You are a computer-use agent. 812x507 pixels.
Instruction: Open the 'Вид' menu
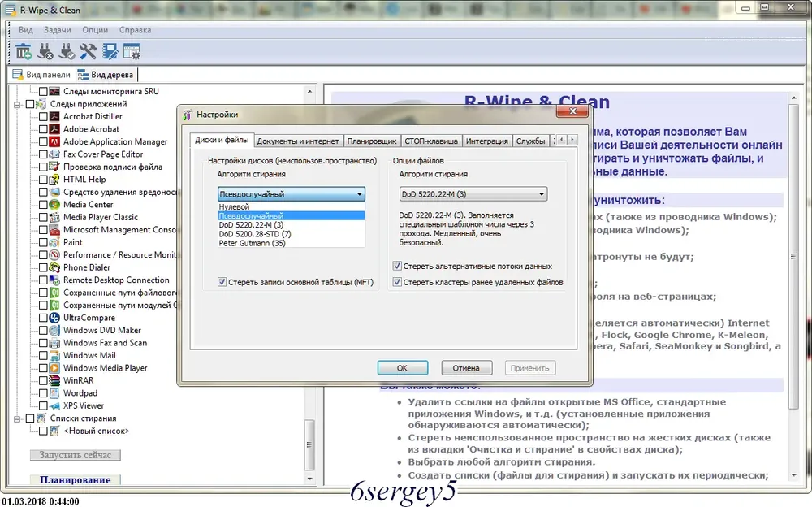[26, 30]
